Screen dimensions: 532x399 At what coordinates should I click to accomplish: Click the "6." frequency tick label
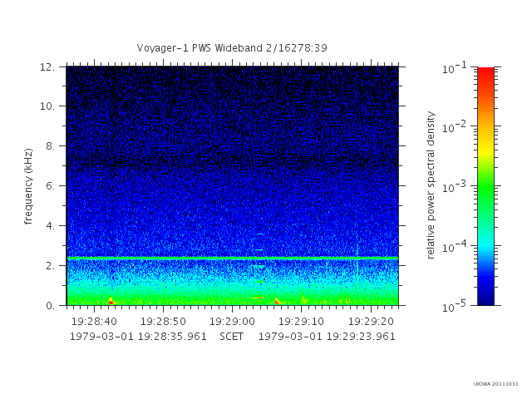click(x=50, y=185)
